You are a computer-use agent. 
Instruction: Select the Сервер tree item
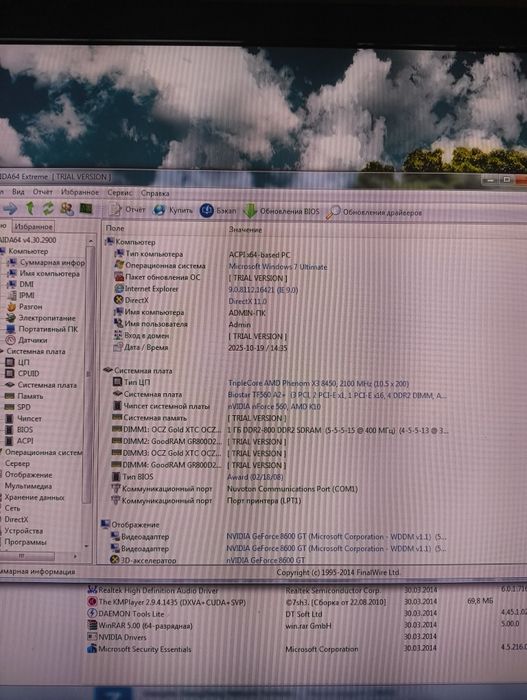[17, 463]
